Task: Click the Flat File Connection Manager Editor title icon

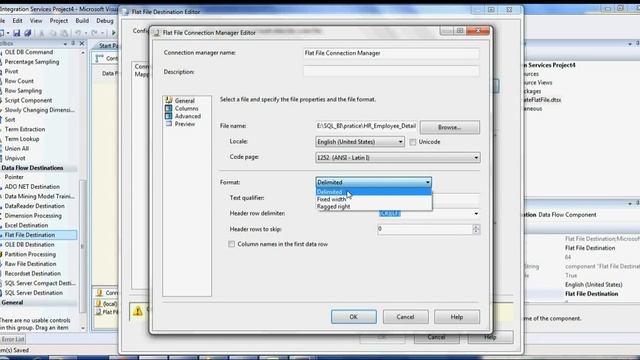Action: point(157,33)
